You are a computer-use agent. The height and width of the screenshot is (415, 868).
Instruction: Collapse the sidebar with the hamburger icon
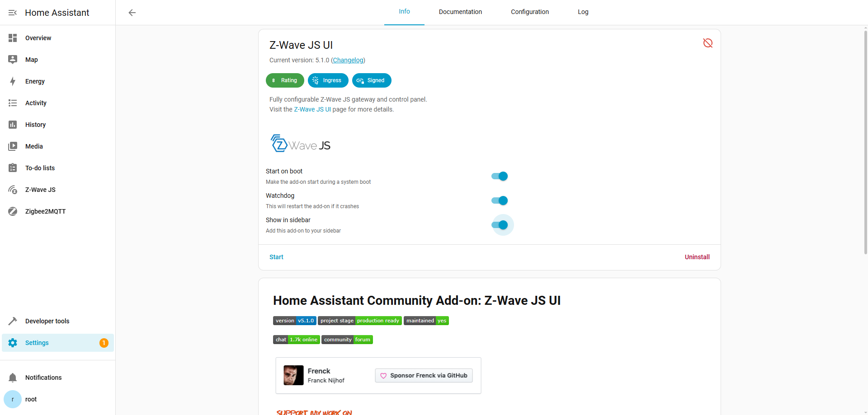13,13
